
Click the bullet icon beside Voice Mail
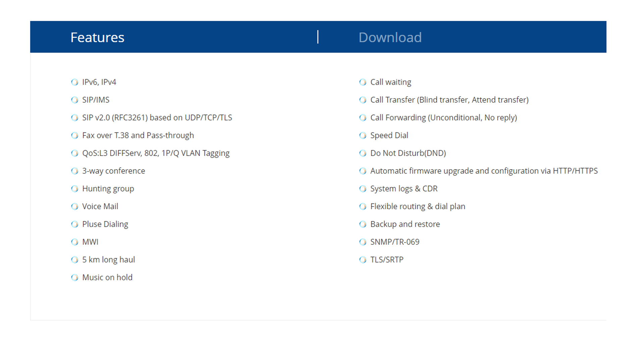[74, 207]
